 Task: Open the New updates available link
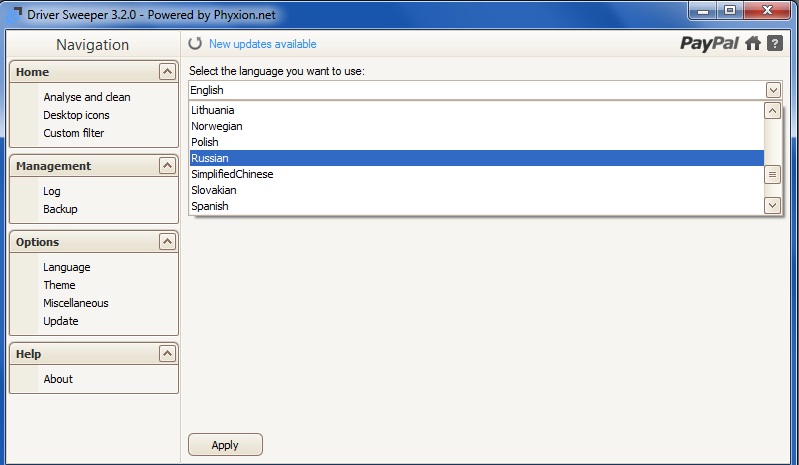tap(262, 44)
